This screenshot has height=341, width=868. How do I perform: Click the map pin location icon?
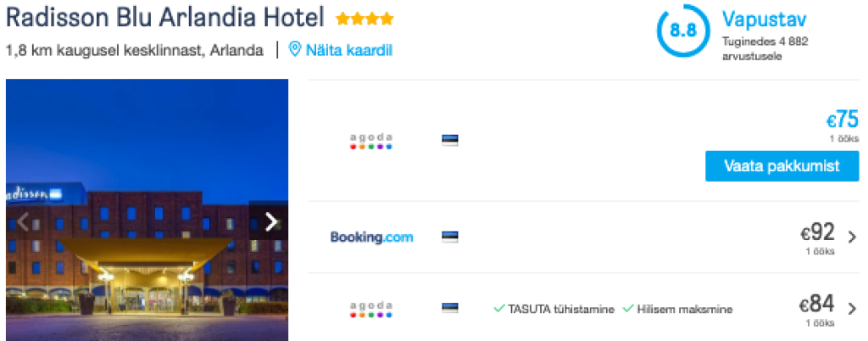[x=295, y=50]
